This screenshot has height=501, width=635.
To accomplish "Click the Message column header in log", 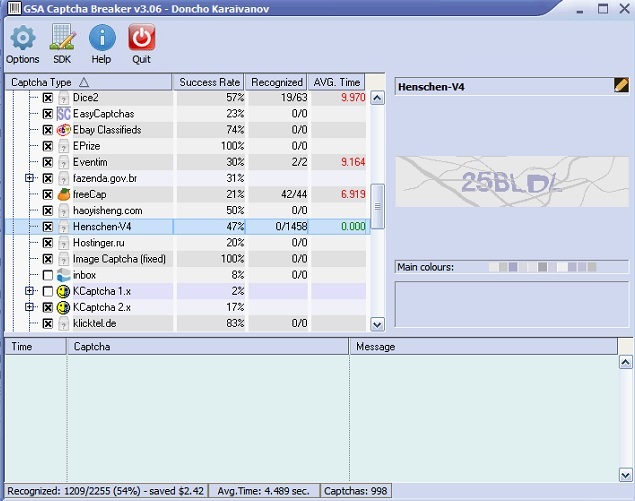I will [484, 347].
